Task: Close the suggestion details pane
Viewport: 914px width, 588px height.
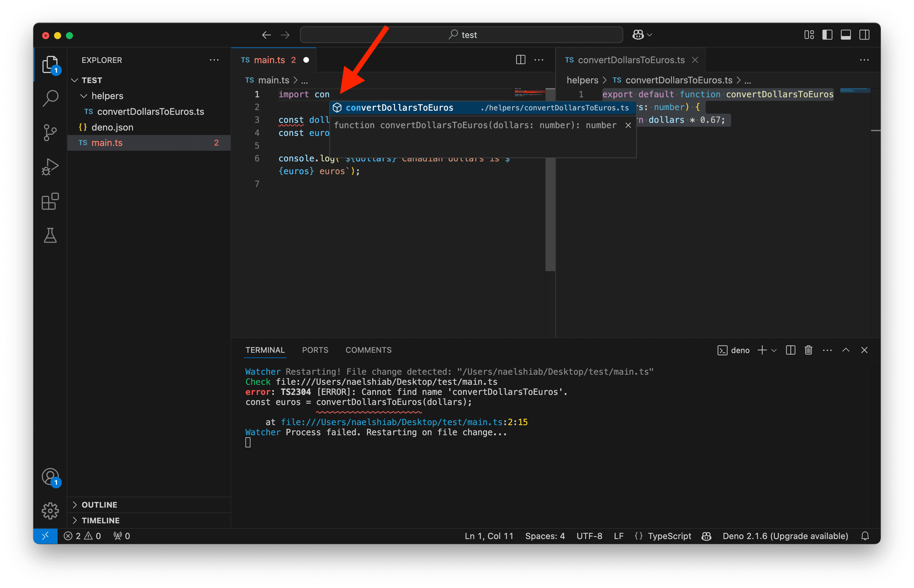Action: [x=628, y=125]
